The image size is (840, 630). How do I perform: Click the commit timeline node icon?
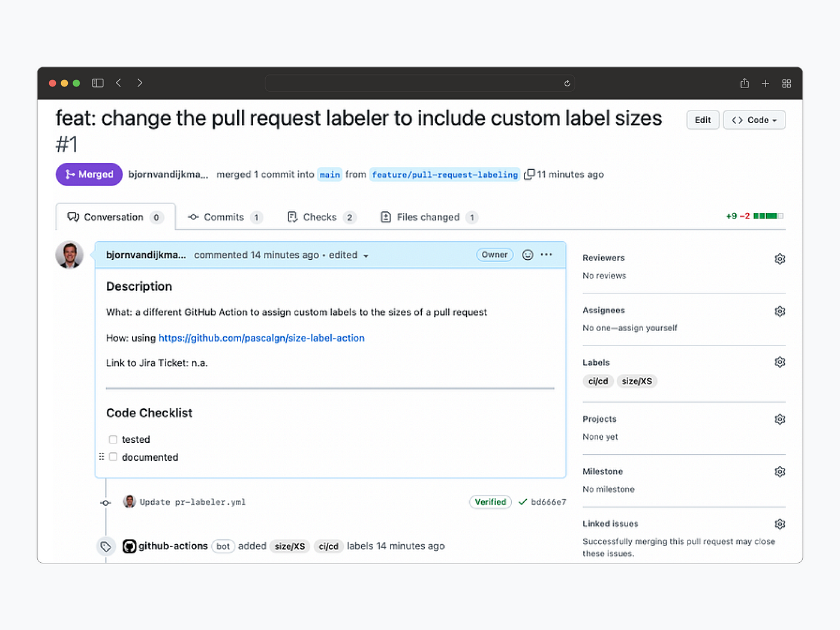tap(106, 502)
